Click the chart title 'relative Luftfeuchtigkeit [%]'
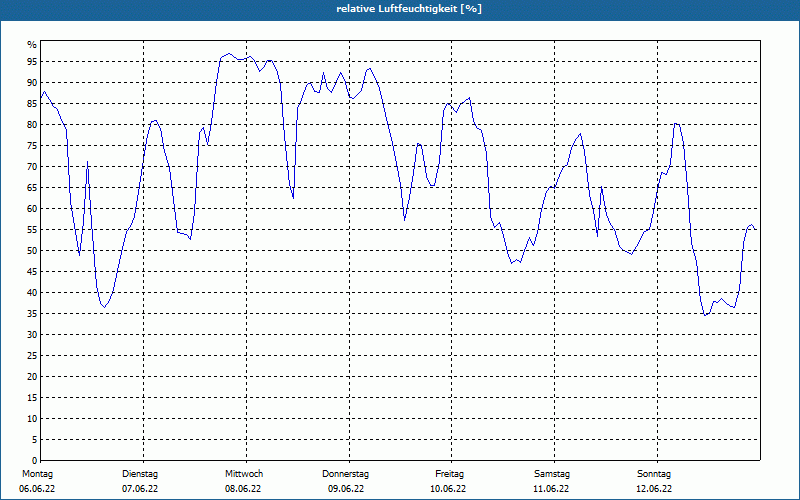The image size is (800, 500). coord(409,9)
